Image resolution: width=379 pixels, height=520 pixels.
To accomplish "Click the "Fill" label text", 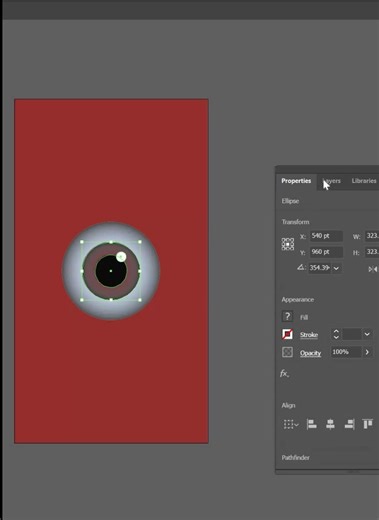I will (304, 318).
